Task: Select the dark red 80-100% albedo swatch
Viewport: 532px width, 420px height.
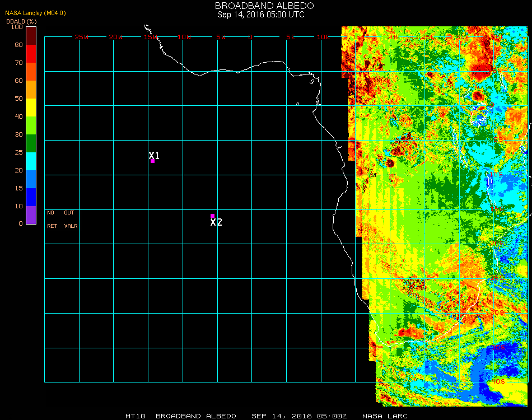Action: [x=31, y=35]
